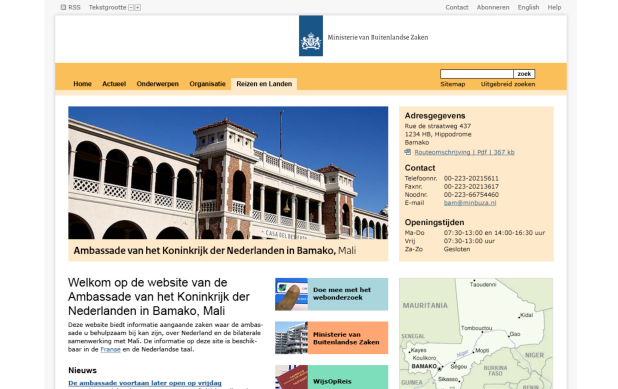This screenshot has height=389, width=618.
Task: Click the Rue de straatweg 437 address
Action: tap(437, 126)
